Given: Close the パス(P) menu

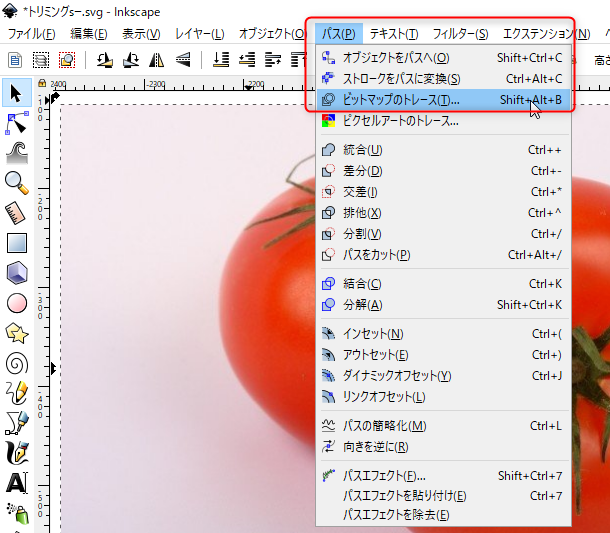Looking at the screenshot, I should point(339,34).
